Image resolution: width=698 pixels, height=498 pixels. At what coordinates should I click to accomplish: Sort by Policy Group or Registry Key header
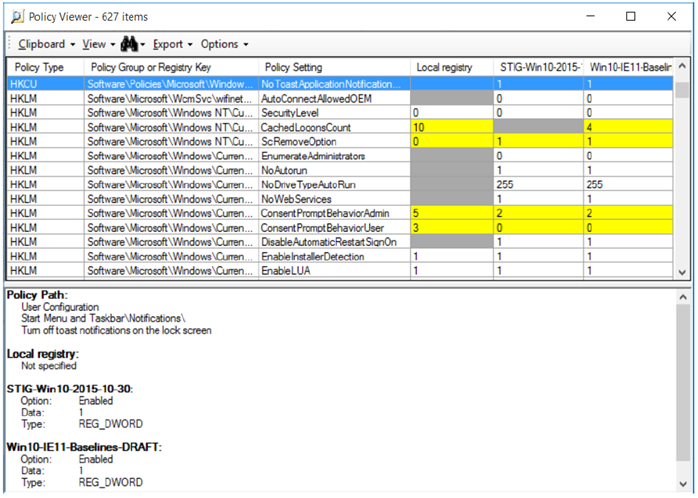tap(171, 67)
